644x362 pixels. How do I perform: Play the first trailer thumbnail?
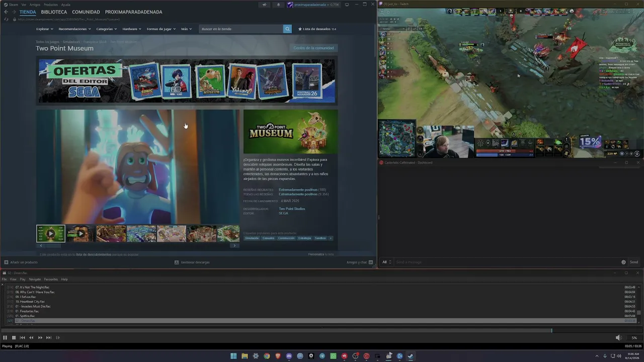(x=51, y=234)
